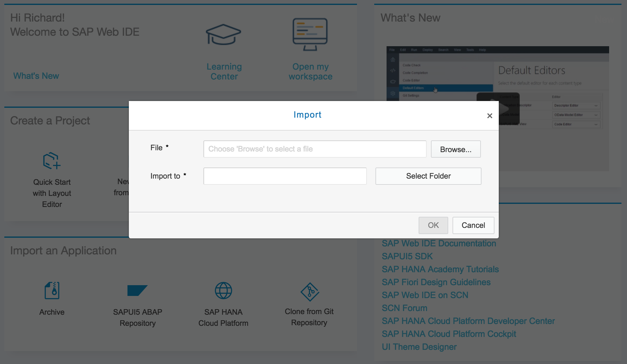
Task: Open SAP HANA Cloud Platform Cockpit link
Action: pyautogui.click(x=449, y=334)
